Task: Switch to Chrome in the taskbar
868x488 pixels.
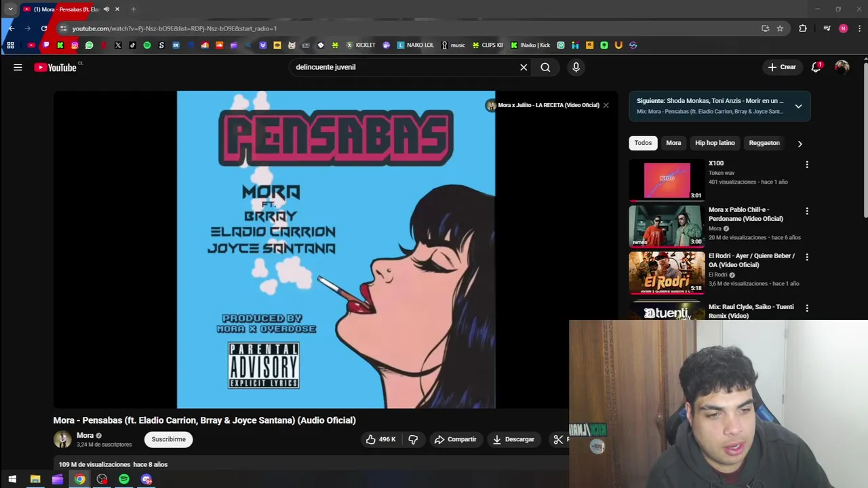Action: [80, 479]
